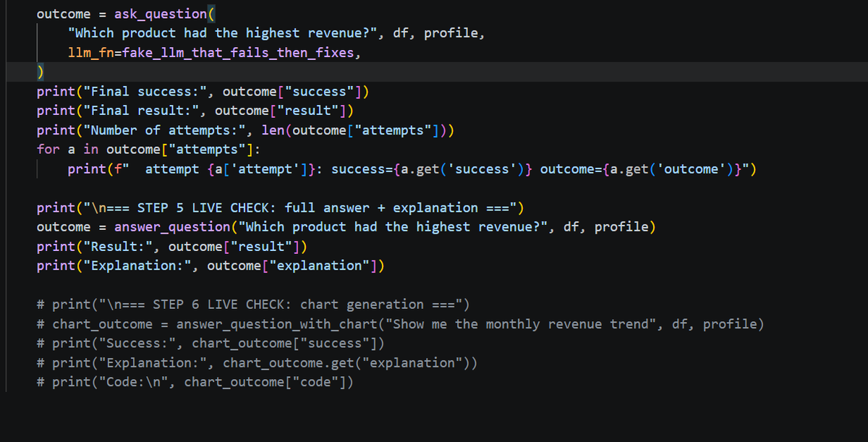Screen dimensions: 868x442
Task: Click the commented "Code:\n" print line
Action: coord(195,383)
